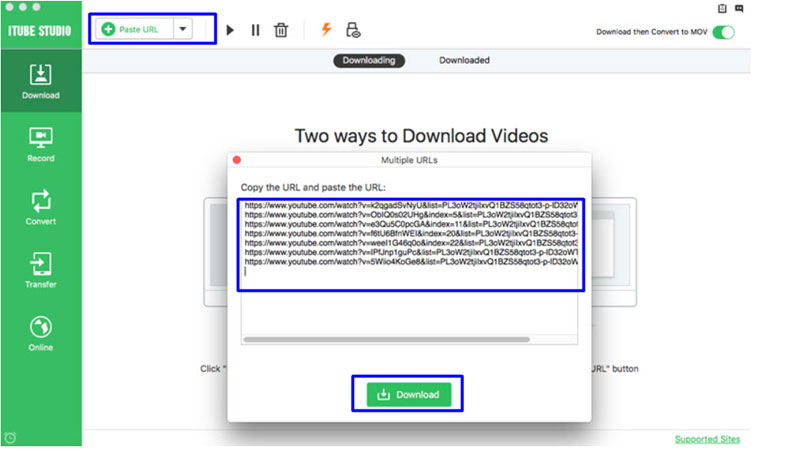Image resolution: width=800 pixels, height=450 pixels.
Task: Resume downloads with the play icon
Action: 230,30
